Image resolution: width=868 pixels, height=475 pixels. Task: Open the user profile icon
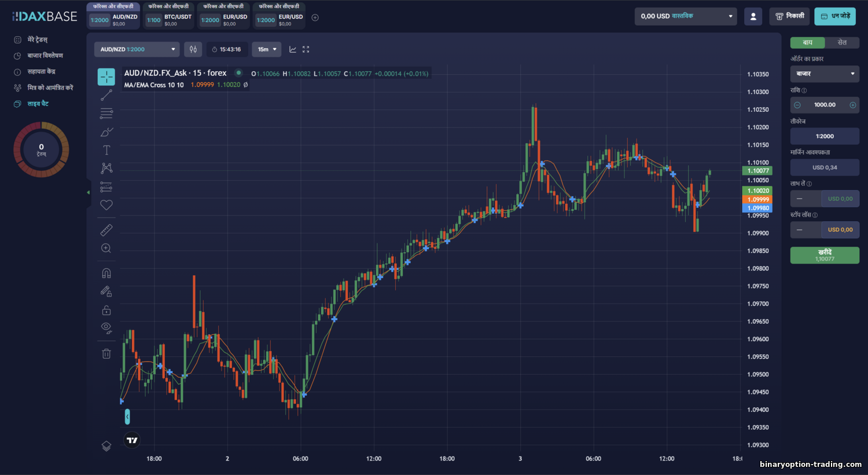tap(753, 16)
